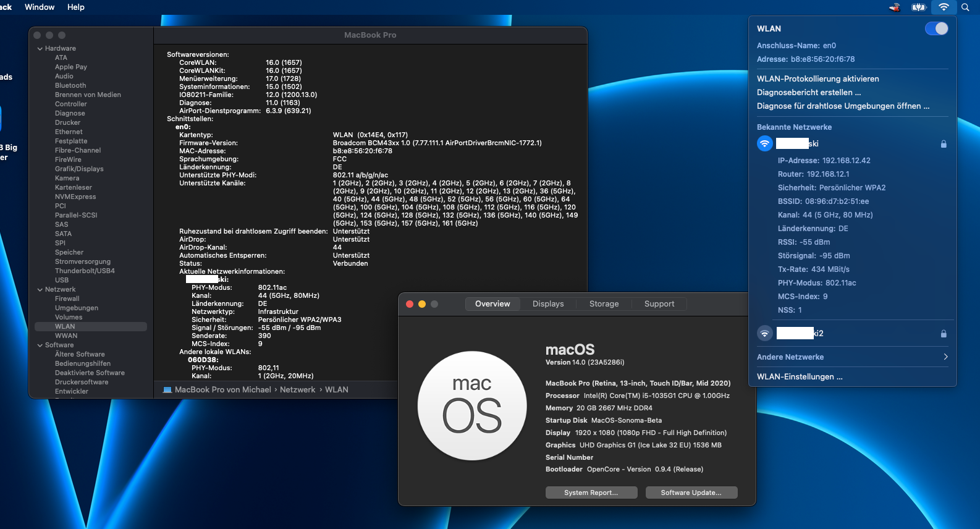
Task: Click the large macOS logo image
Action: [472, 405]
